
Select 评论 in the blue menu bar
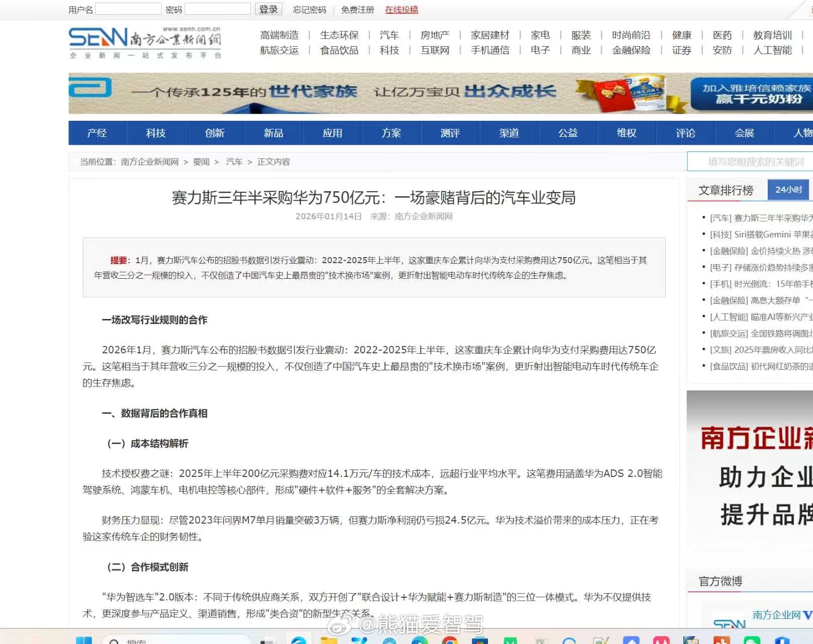686,133
